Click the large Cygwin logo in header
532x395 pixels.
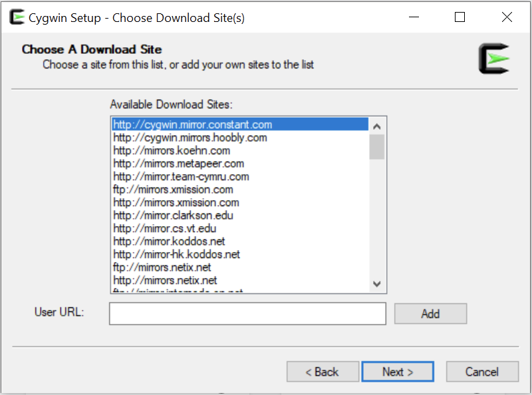[494, 59]
